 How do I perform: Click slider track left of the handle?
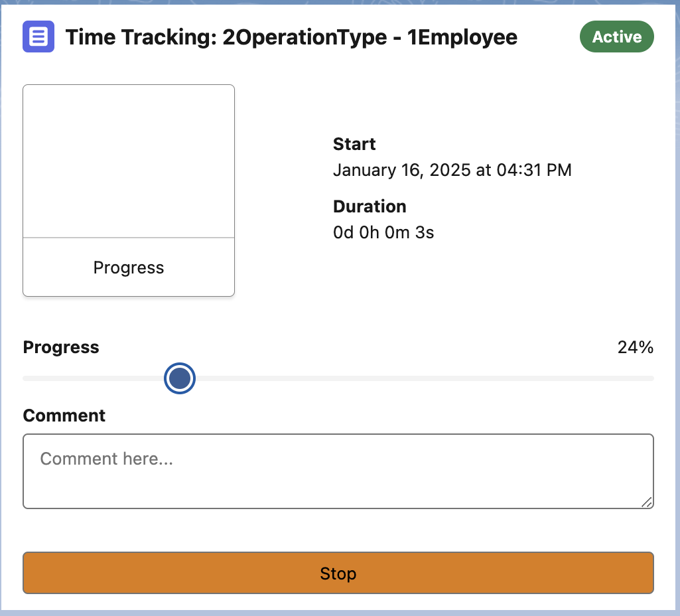(93, 378)
